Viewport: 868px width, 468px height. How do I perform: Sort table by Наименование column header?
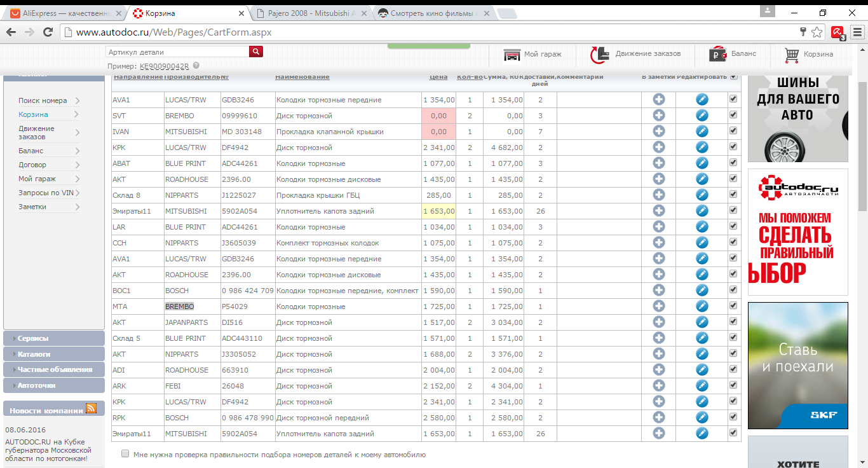click(302, 77)
